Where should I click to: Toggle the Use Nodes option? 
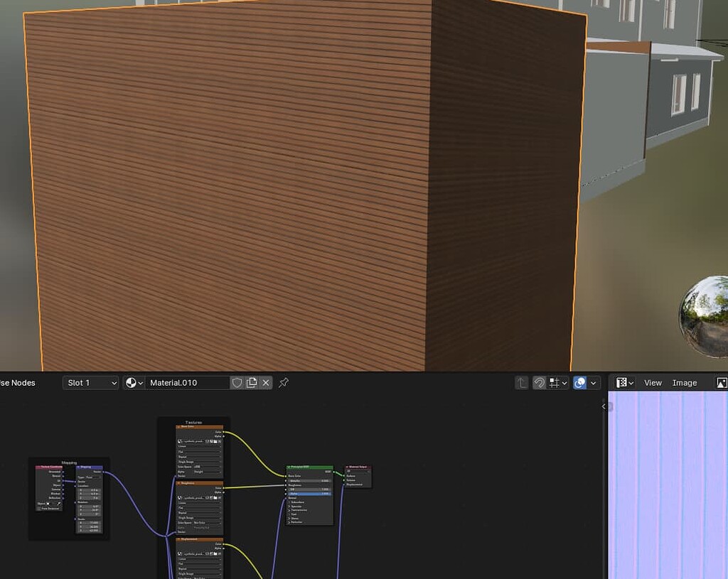point(17,383)
